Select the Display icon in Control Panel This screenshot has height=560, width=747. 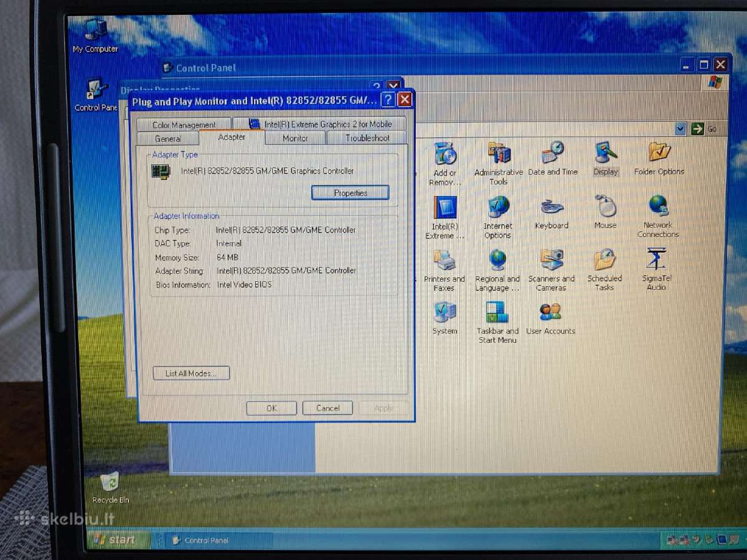click(606, 159)
